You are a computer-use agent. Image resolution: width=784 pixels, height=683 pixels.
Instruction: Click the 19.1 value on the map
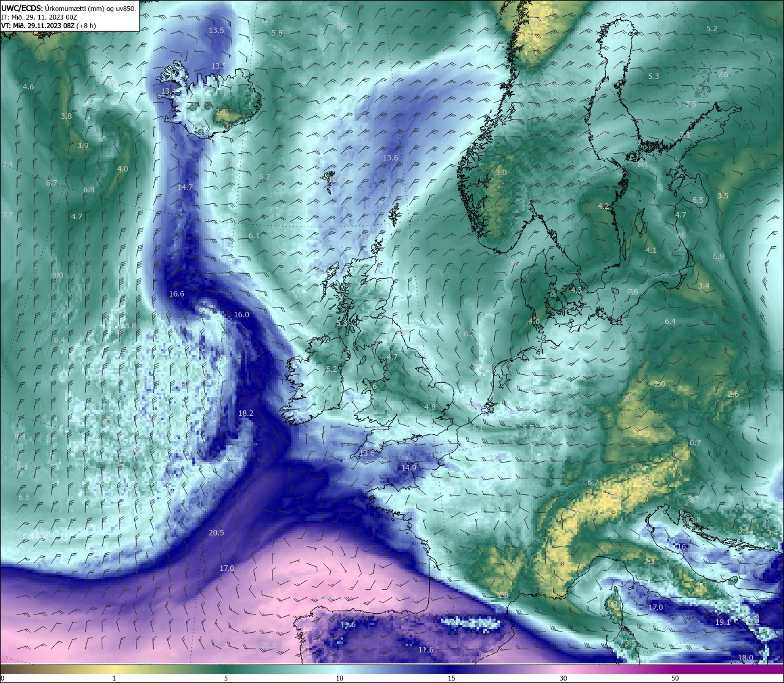(x=723, y=622)
